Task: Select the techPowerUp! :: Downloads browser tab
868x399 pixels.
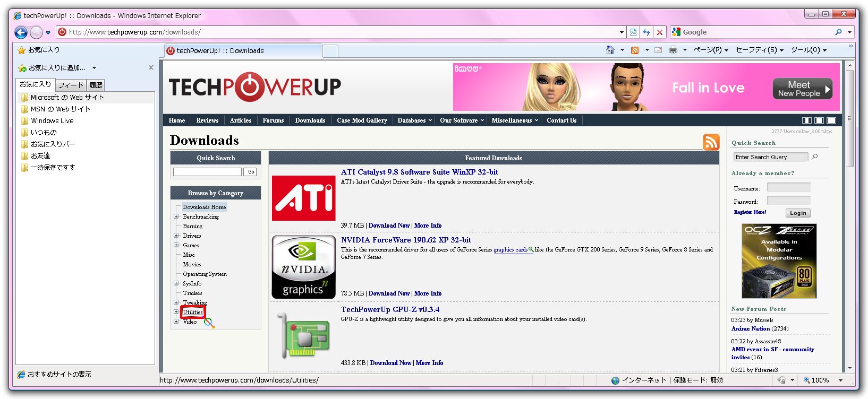Action: [x=243, y=51]
